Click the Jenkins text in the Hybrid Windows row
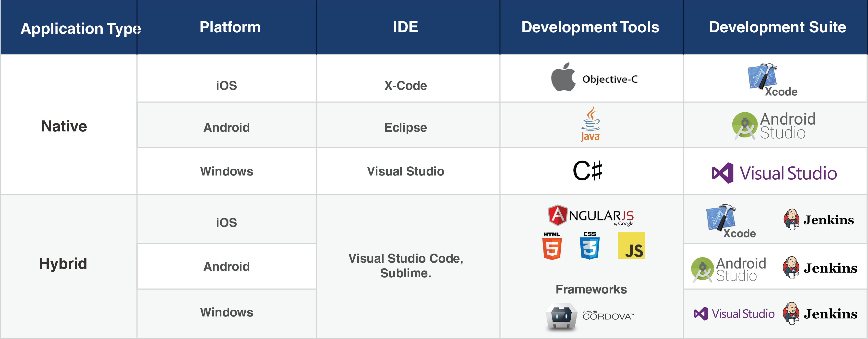 [830, 314]
